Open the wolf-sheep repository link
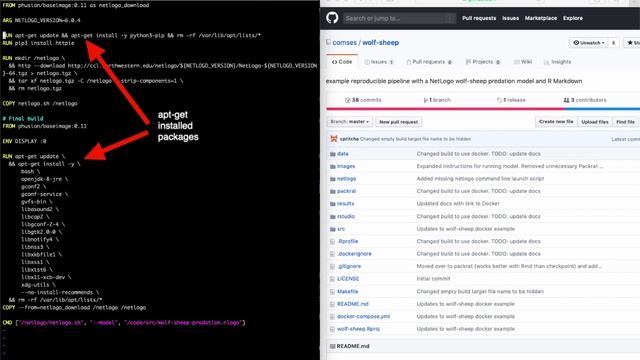640x360 pixels. (380, 42)
